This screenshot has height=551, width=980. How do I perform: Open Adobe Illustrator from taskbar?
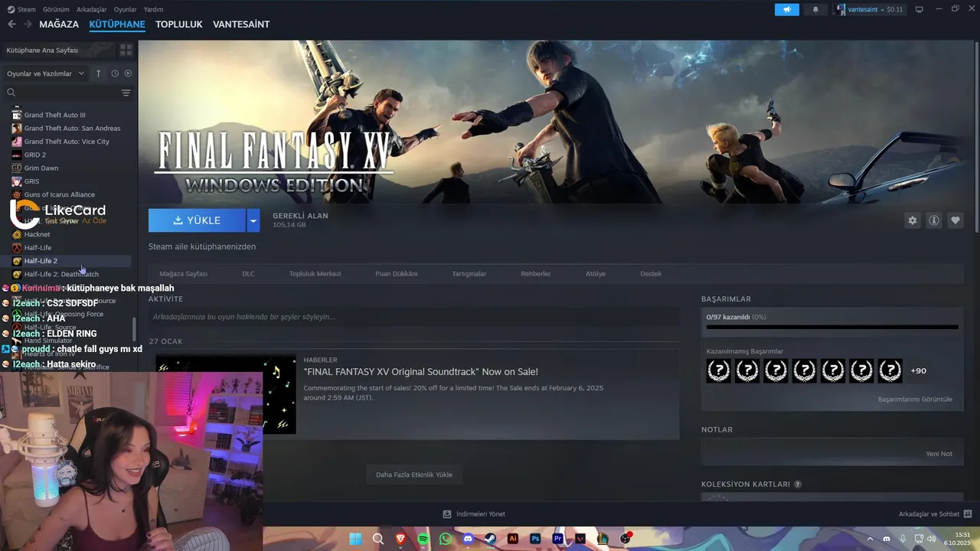point(513,539)
